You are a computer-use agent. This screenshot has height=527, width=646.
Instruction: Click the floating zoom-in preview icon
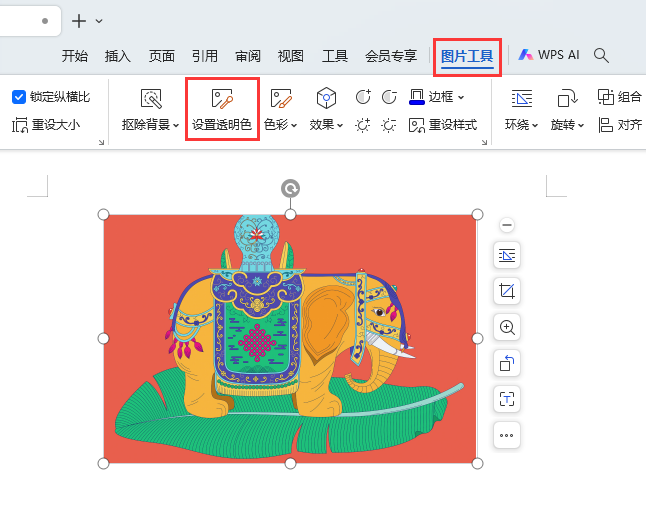[x=507, y=327]
